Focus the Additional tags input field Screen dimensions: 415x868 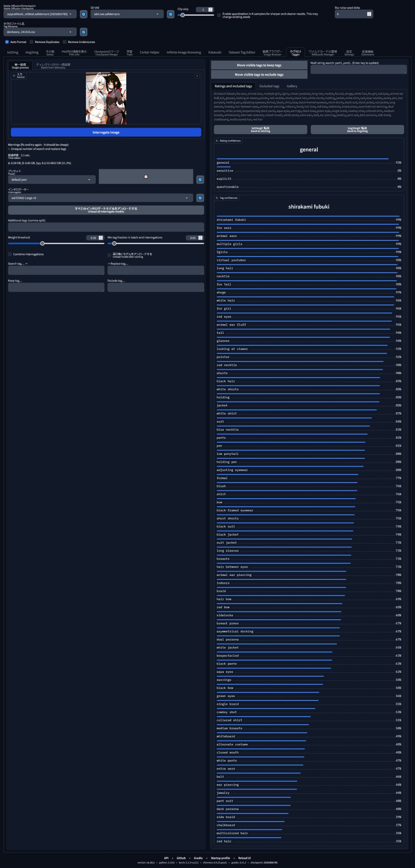pyautogui.click(x=105, y=227)
